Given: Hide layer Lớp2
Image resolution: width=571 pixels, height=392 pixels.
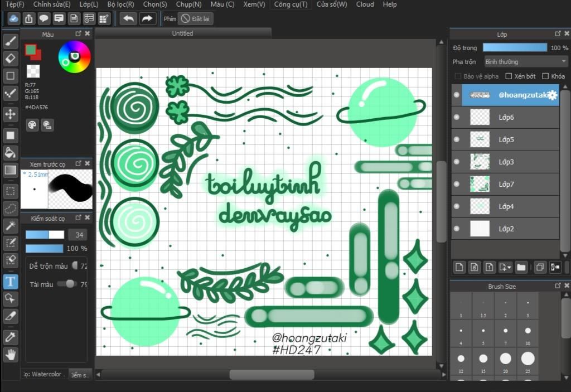Looking at the screenshot, I should (x=457, y=229).
